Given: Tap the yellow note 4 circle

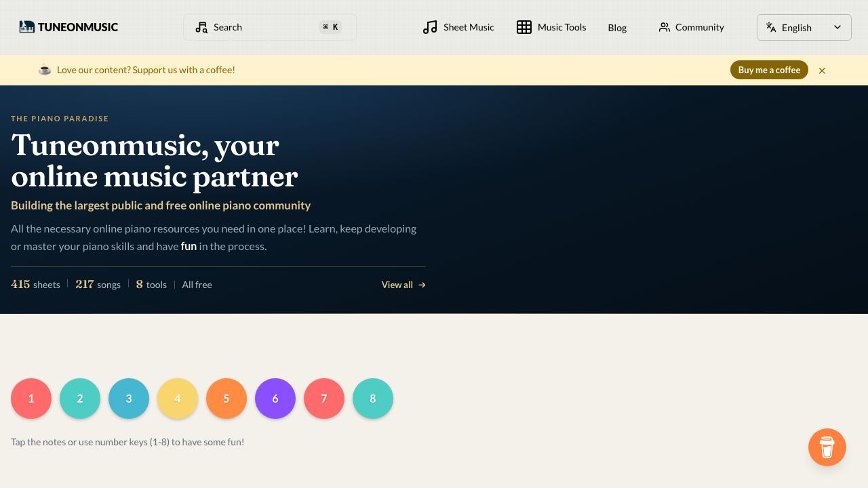Looking at the screenshot, I should [178, 399].
